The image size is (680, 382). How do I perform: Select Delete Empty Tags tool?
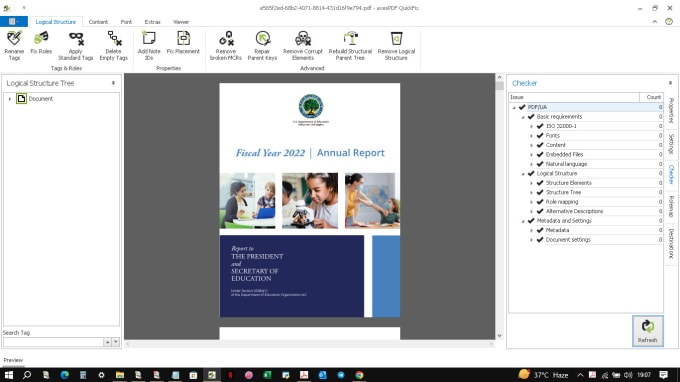pyautogui.click(x=114, y=45)
